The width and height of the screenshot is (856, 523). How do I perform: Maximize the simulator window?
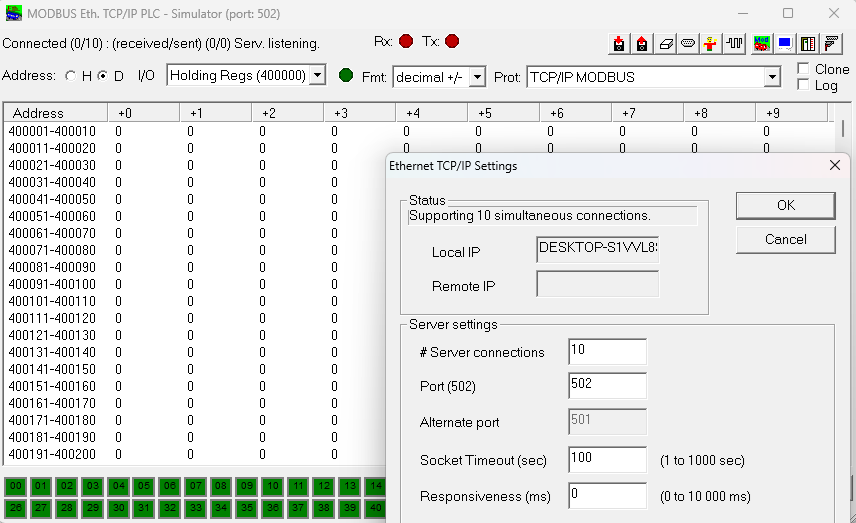[x=788, y=13]
